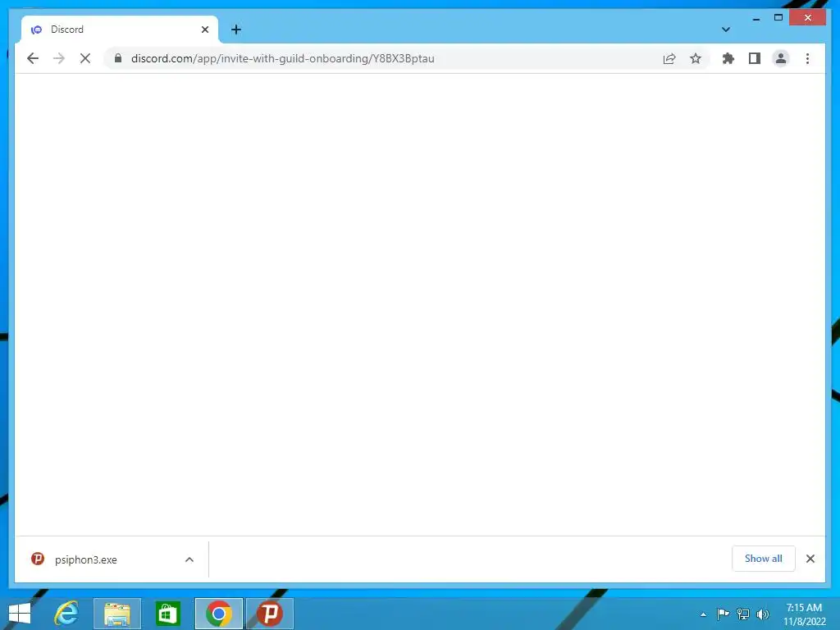Minimize the Chrome window
Screen dimensions: 840x630
[756, 18]
